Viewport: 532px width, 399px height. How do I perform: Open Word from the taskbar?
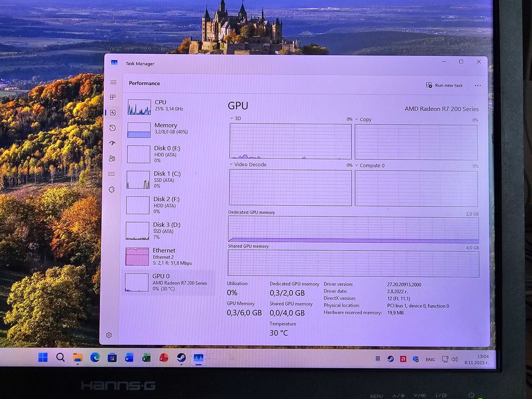click(x=129, y=357)
